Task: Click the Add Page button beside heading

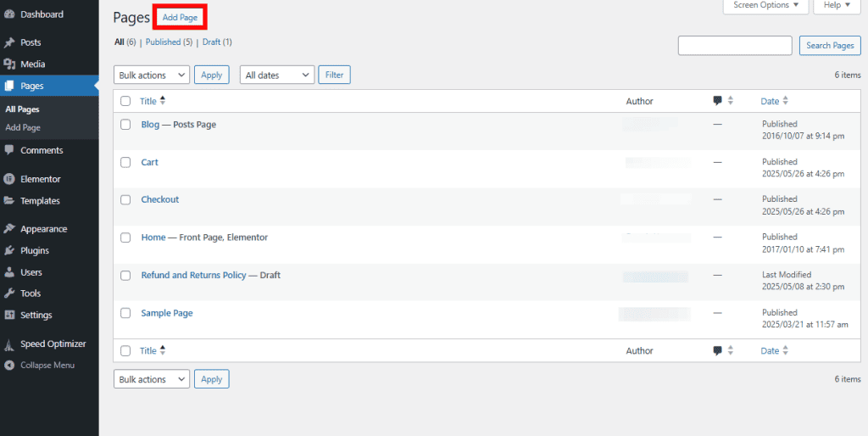Action: (180, 18)
